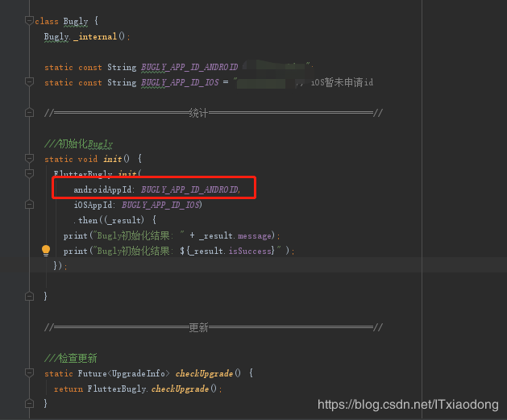The height and width of the screenshot is (420, 507).
Task: Click the Bugly class name
Action: (x=75, y=21)
